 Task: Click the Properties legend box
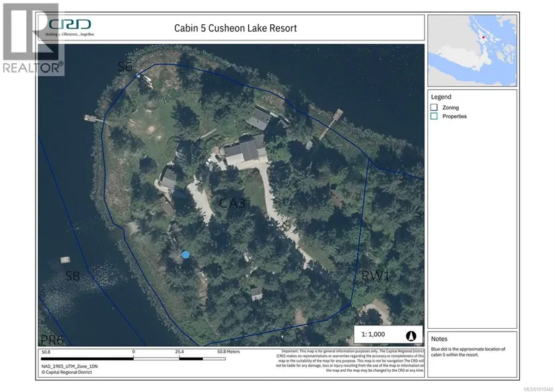[x=435, y=116]
